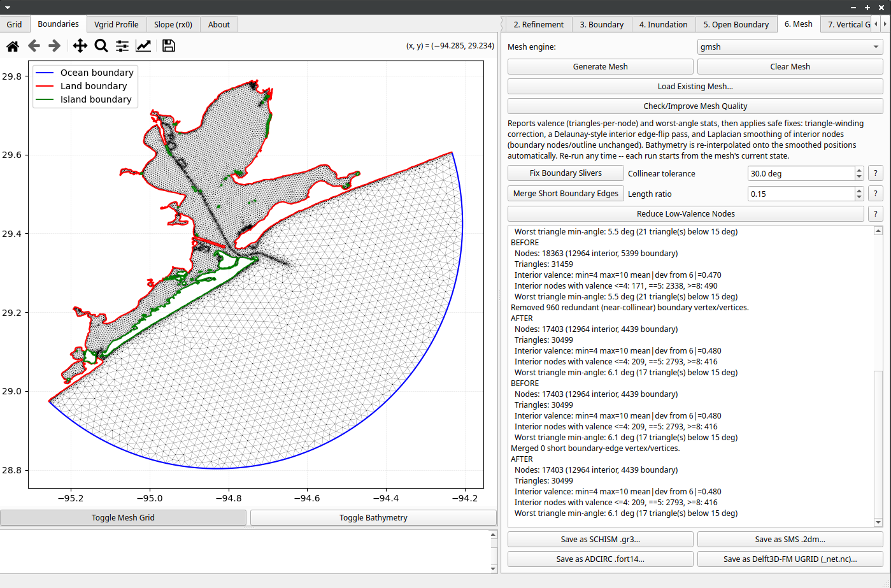Screen dimensions: 891x588
Task: Increase Length ratio with up arrow
Action: [859, 190]
